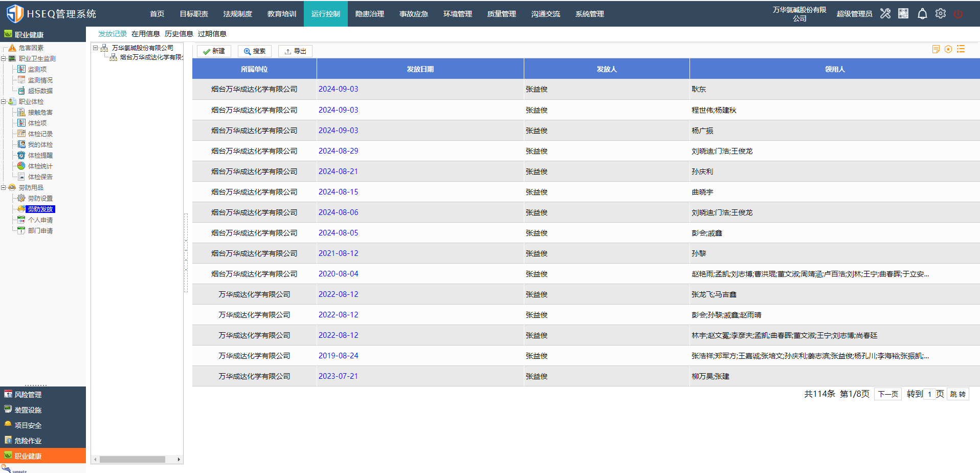Open the 隐患治理 menu
Screen dimensions: 980x473
click(x=370, y=14)
